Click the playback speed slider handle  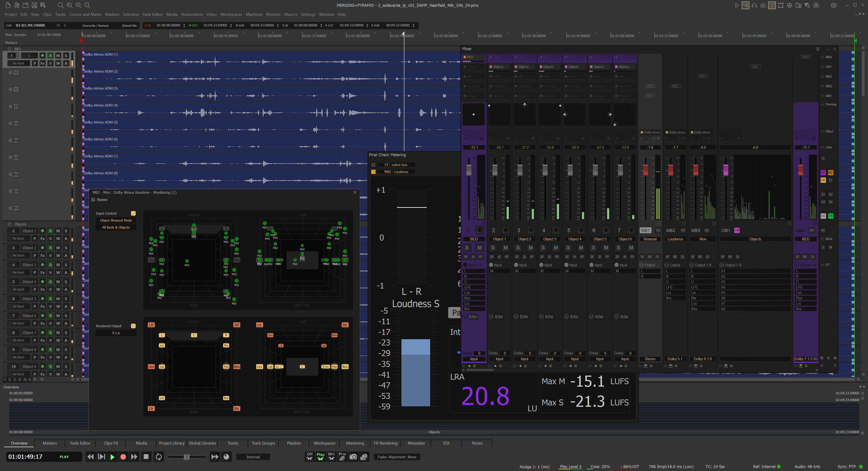[x=186, y=457]
